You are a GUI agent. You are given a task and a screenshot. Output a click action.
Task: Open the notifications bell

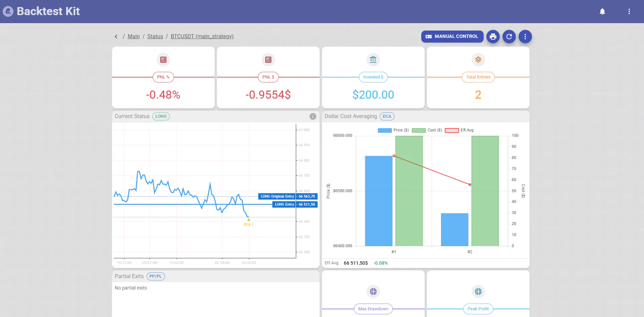click(x=602, y=11)
